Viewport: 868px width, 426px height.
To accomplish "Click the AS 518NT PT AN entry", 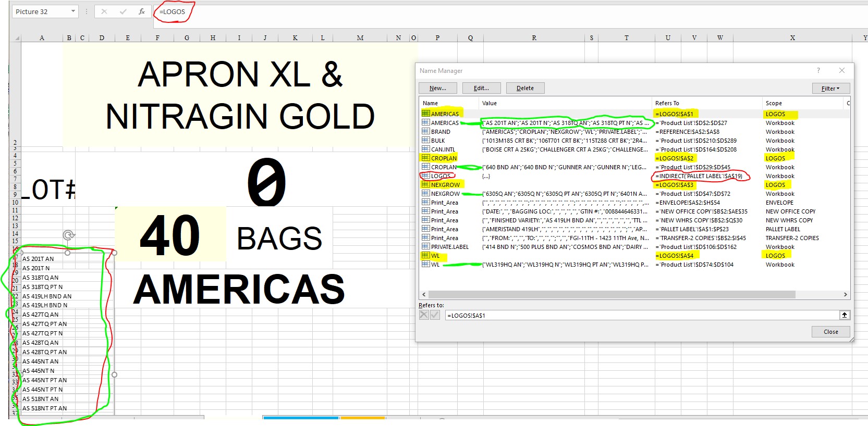I will pos(44,408).
